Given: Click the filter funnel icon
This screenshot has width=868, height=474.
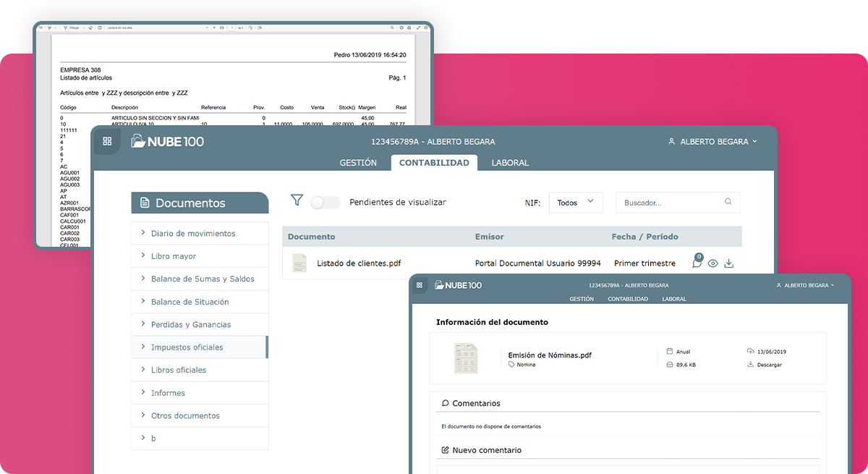Looking at the screenshot, I should coord(297,200).
